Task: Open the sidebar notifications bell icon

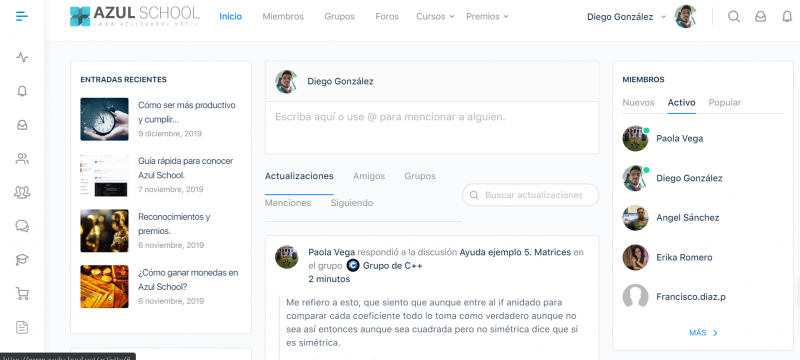Action: coord(22,91)
